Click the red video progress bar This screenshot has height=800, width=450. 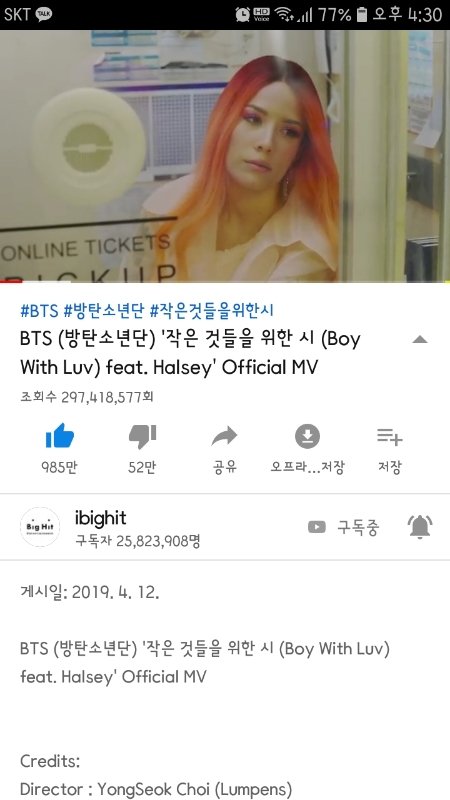click(x=9, y=281)
